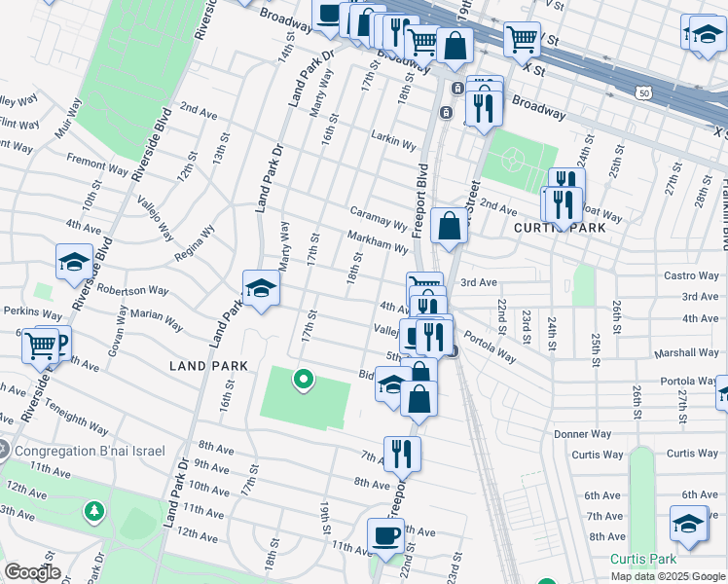
Task: Open the cafe marker near 11th Ave
Action: click(385, 536)
